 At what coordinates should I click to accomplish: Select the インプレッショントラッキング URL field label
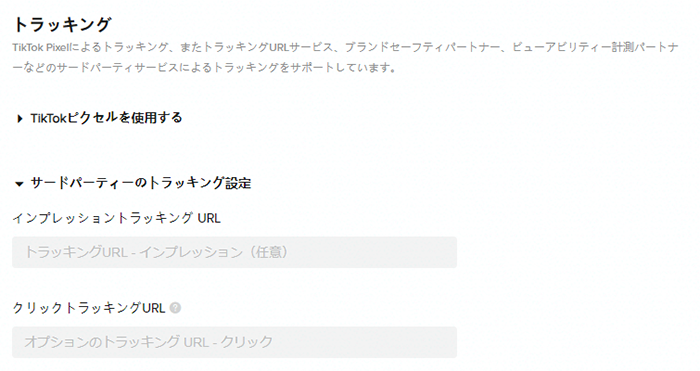[116, 218]
